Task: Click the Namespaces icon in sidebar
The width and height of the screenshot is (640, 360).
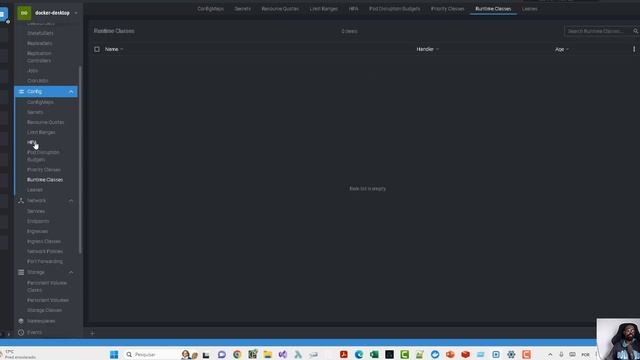Action: click(21, 321)
